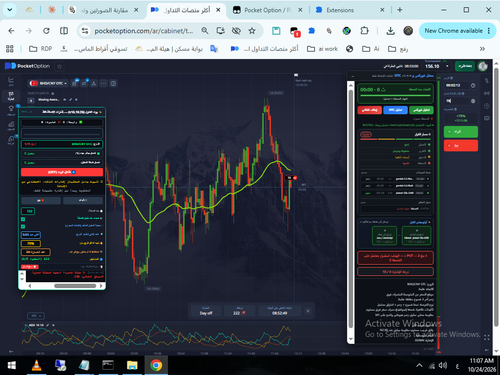Toggle the first checked checkbox in bot panel
The image size is (500, 375).
[x=23, y=219]
